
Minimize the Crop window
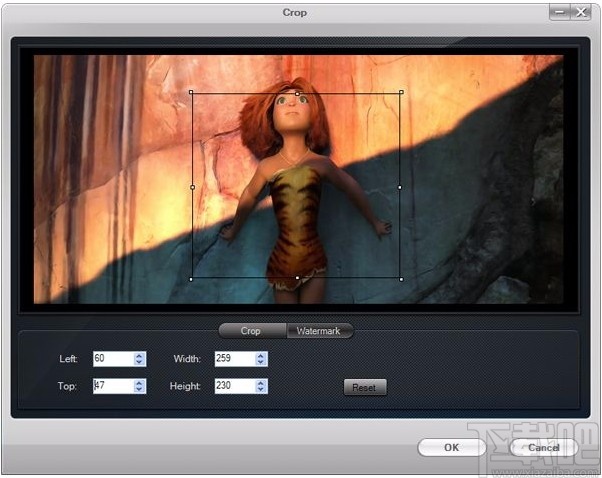coord(560,12)
